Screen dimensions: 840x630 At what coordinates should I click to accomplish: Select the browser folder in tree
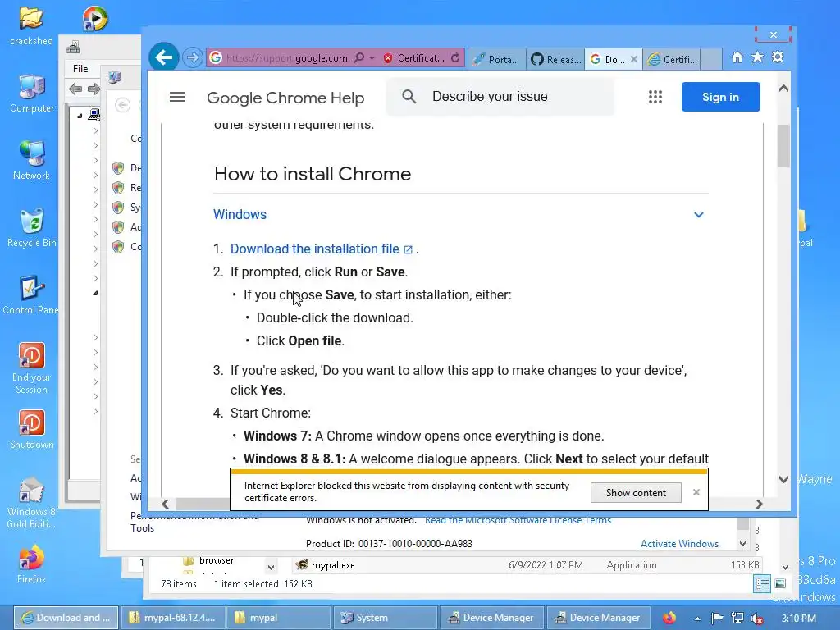point(217,560)
